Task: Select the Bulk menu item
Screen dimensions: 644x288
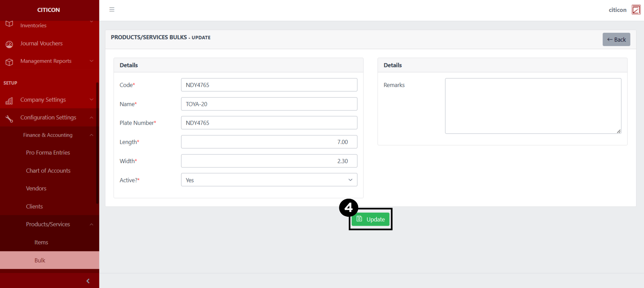Action: 49,260
